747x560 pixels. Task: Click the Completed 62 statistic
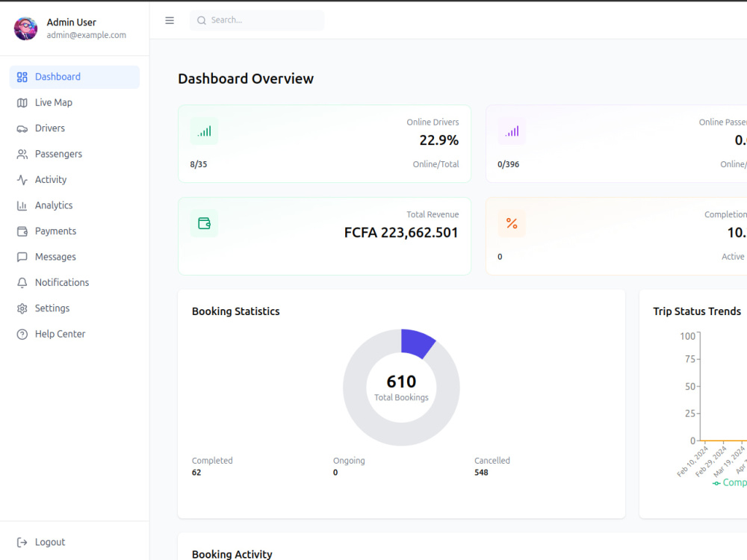pyautogui.click(x=212, y=467)
